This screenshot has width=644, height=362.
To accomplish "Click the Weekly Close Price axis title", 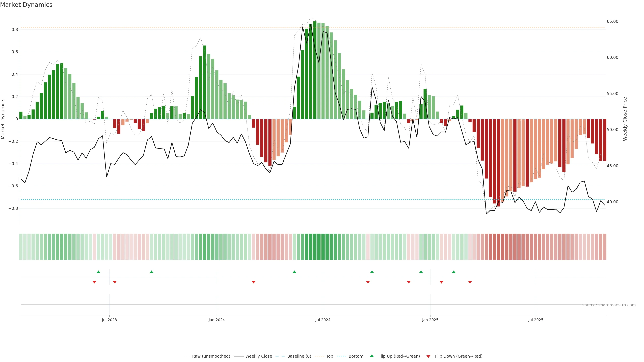I will point(625,119).
